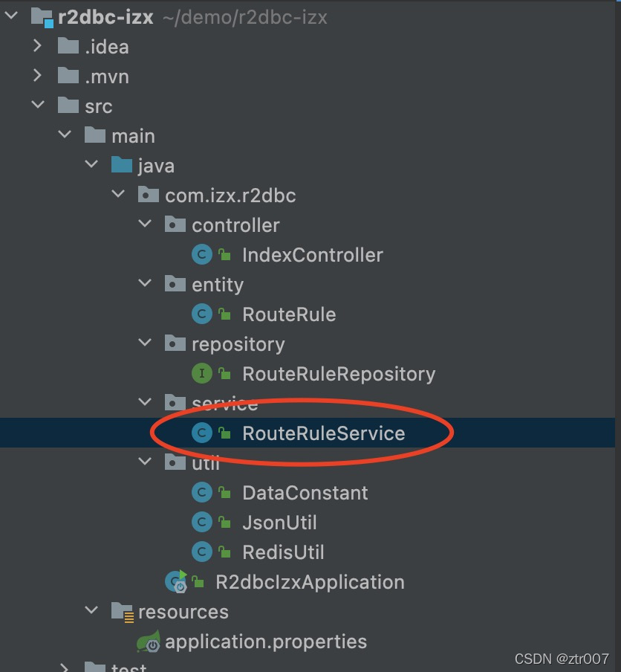621x672 pixels.
Task: Click the JsonUtil class icon
Action: pyautogui.click(x=202, y=522)
